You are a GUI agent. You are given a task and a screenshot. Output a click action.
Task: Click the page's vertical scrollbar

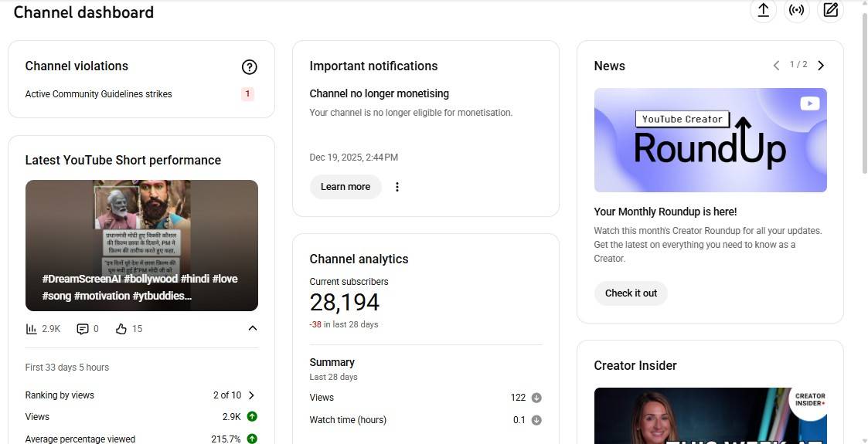pyautogui.click(x=863, y=93)
